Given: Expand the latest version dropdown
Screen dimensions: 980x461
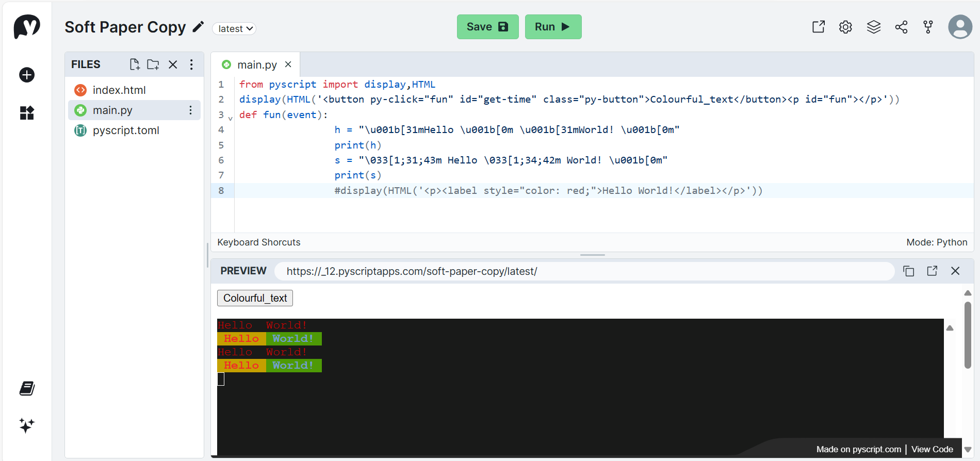Looking at the screenshot, I should pyautogui.click(x=234, y=29).
